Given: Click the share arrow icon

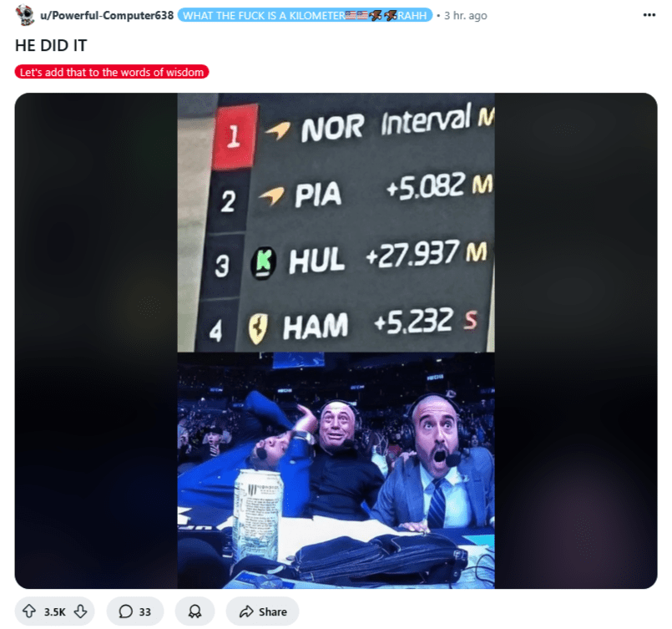Looking at the screenshot, I should click(246, 611).
